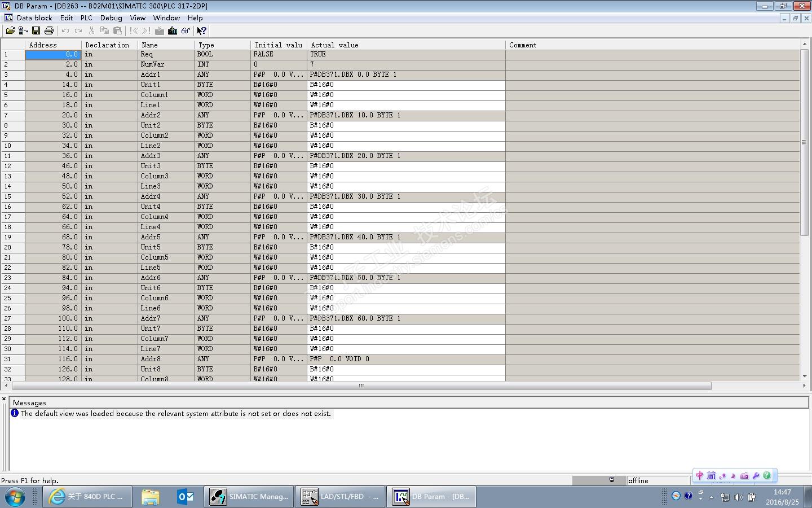The height and width of the screenshot is (508, 812).
Task: Select the Addr3 name cell
Action: [x=166, y=156]
